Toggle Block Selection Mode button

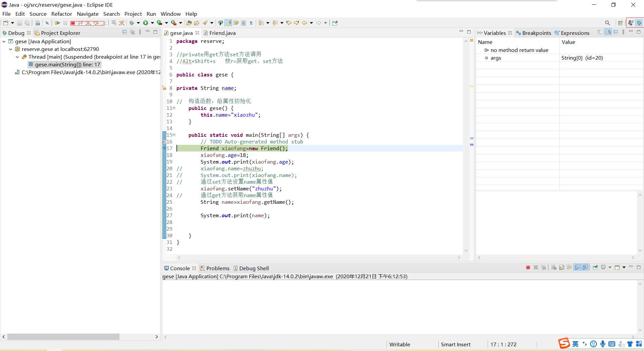pos(244,23)
